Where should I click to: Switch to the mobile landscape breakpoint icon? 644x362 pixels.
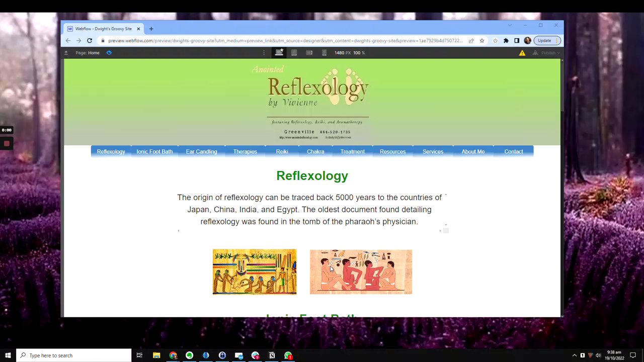309,53
